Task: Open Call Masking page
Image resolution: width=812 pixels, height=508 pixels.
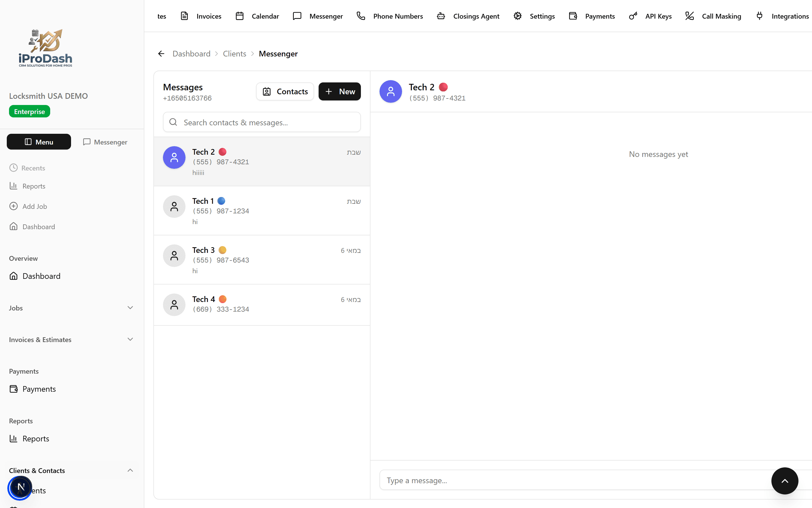Action: [713, 16]
